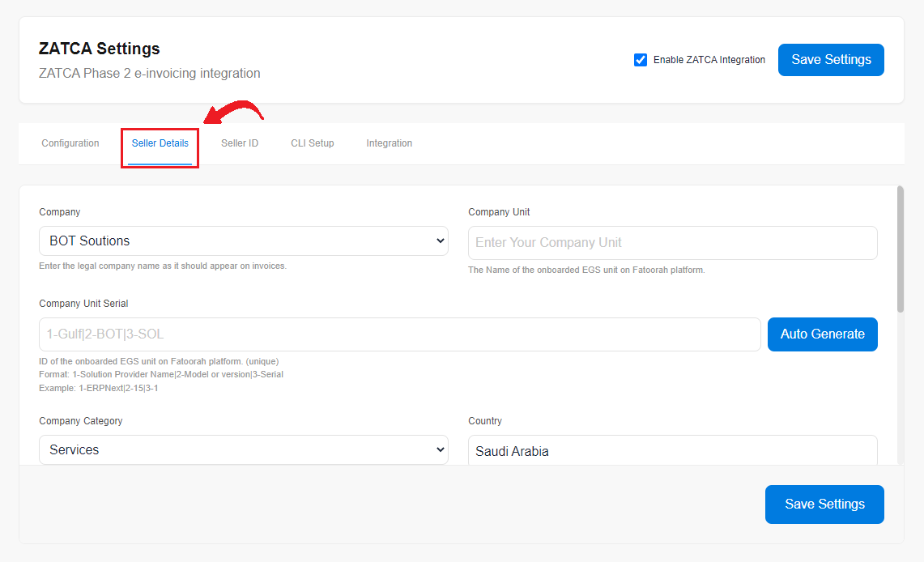
Task: Click the Company Category label
Action: click(81, 421)
